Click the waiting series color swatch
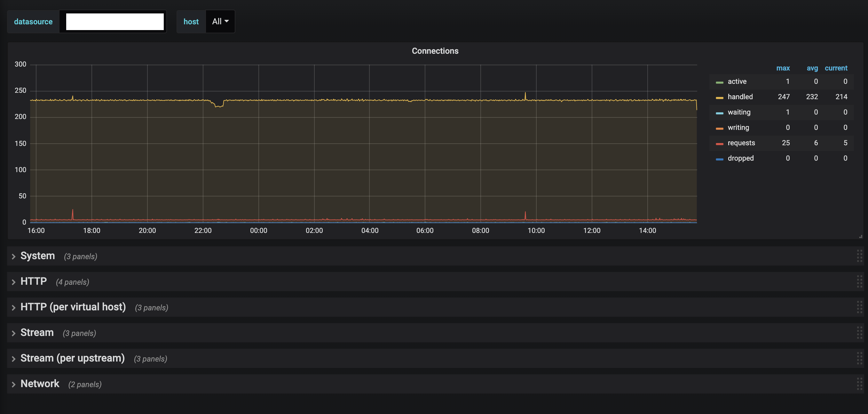Image resolution: width=868 pixels, height=414 pixels. coord(719,113)
